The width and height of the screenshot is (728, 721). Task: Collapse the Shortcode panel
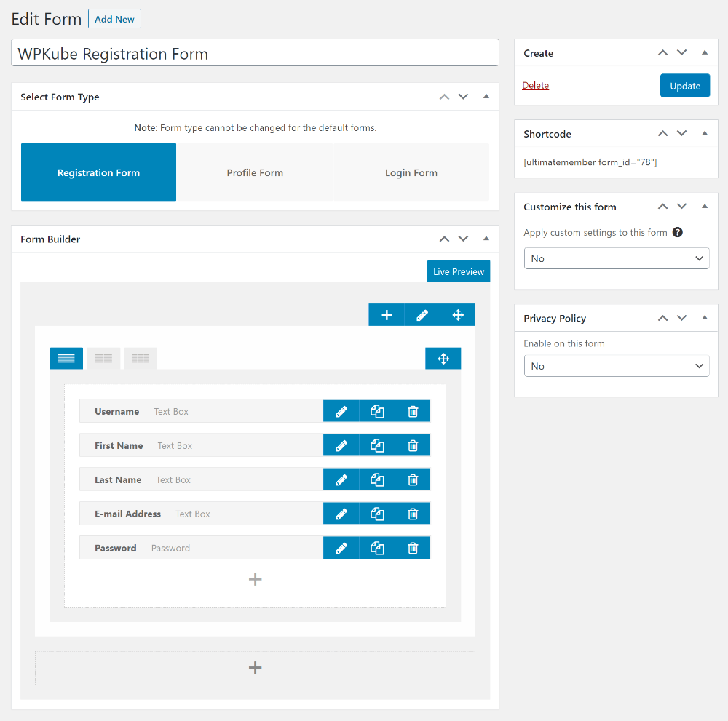coord(705,134)
